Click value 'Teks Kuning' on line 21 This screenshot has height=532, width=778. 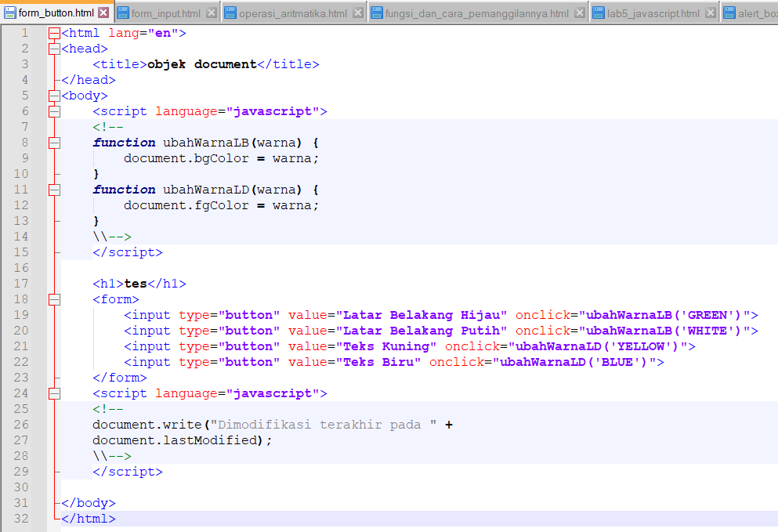[x=386, y=346]
